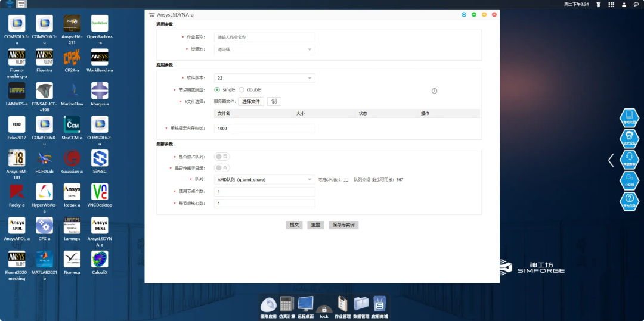This screenshot has width=644, height=321.
Task: Click the 选择文件 button
Action: click(251, 102)
